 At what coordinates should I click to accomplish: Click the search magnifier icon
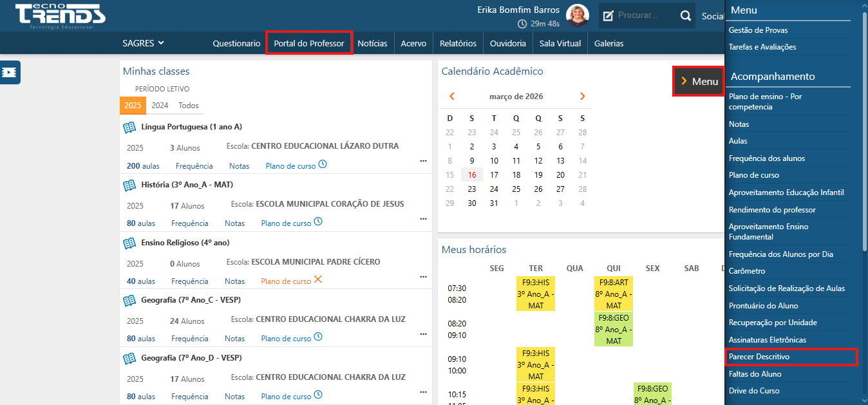click(x=686, y=15)
